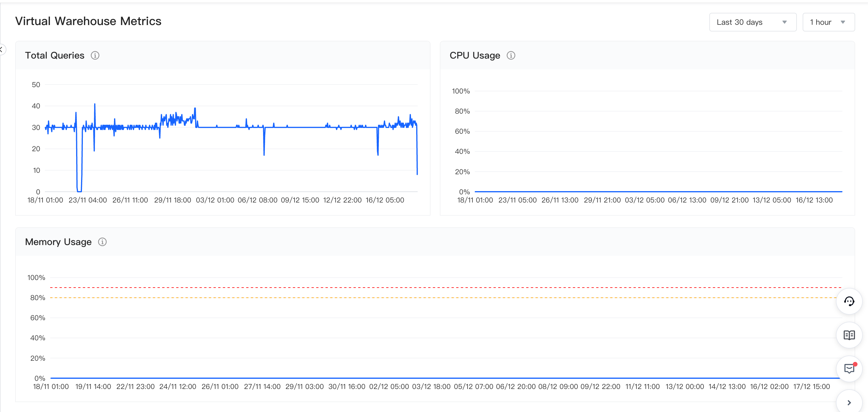Click the Memory Usage info icon
Viewport: 868px width, 412px height.
tap(102, 242)
